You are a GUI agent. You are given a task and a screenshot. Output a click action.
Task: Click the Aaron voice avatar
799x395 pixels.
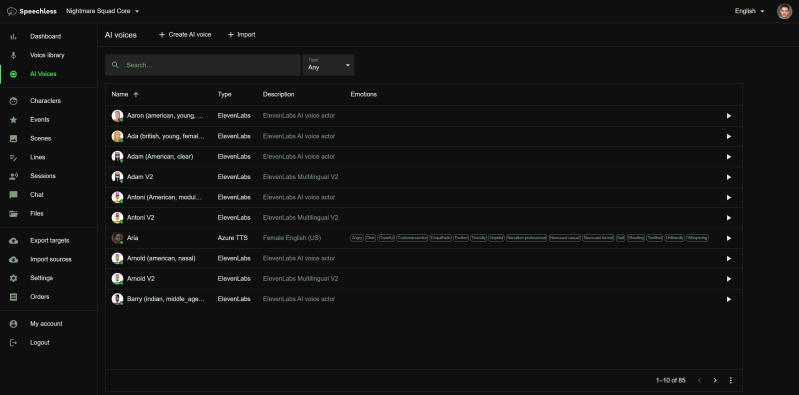point(117,116)
